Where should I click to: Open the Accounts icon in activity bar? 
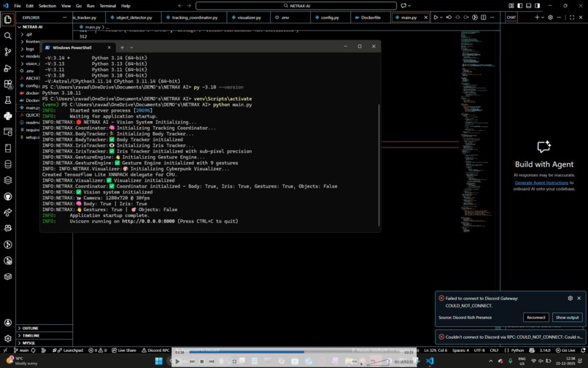click(7, 323)
